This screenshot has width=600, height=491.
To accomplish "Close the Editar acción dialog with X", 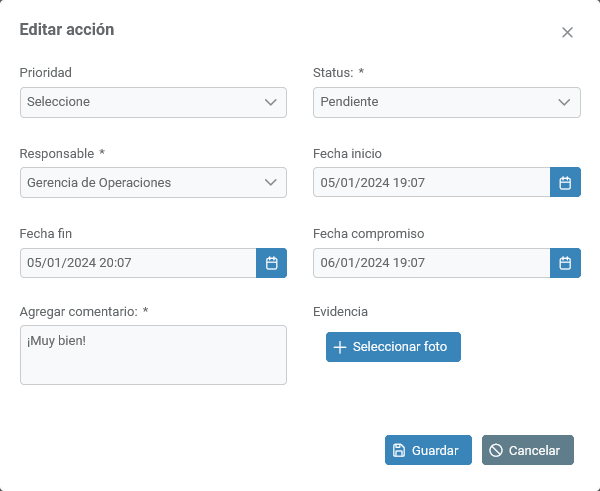I will tap(567, 32).
